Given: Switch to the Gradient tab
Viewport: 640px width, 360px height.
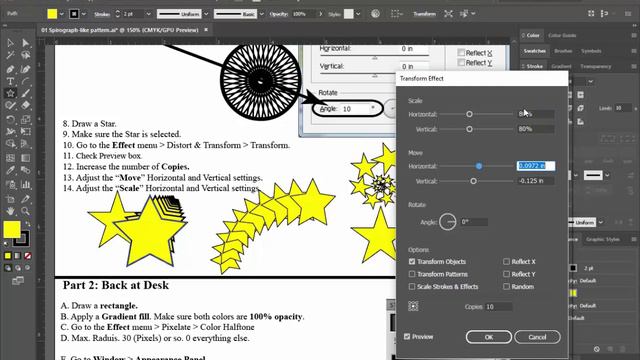Looking at the screenshot, I should coord(561,66).
